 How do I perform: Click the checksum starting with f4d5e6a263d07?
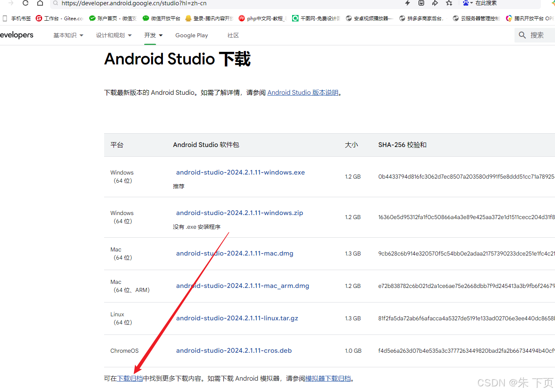pyautogui.click(x=466, y=351)
